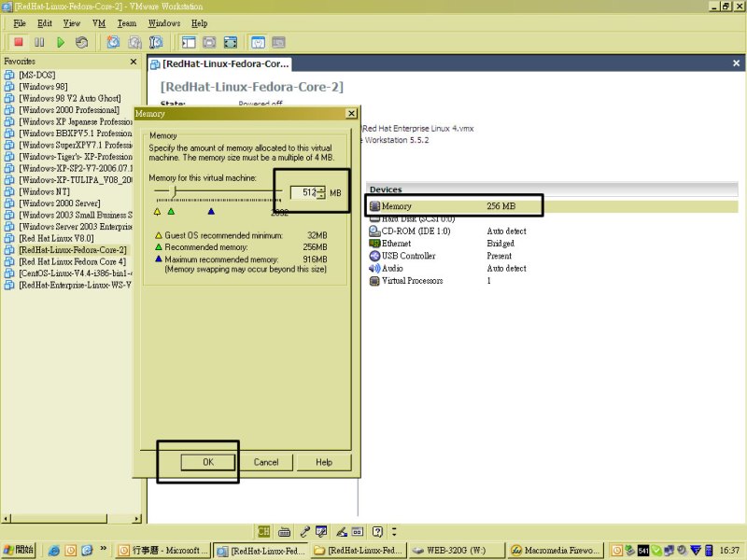Close the VM summary tab pane
The image size is (747, 560).
pos(736,63)
